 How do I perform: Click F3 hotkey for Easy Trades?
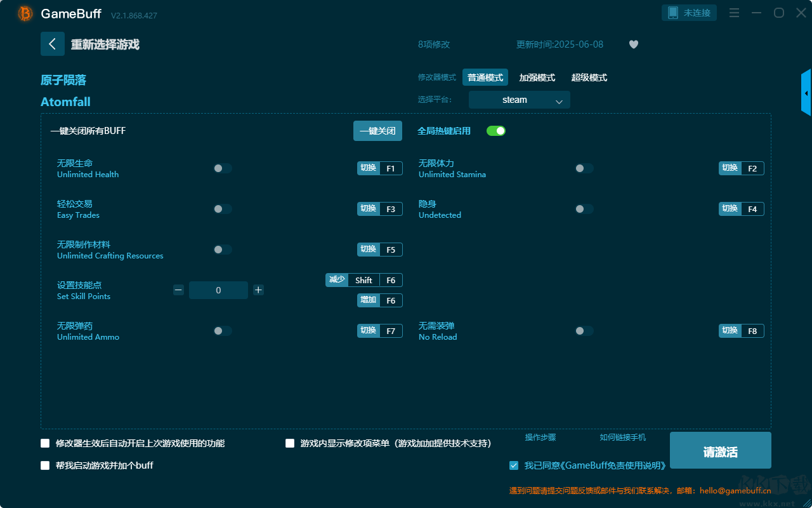coord(380,209)
